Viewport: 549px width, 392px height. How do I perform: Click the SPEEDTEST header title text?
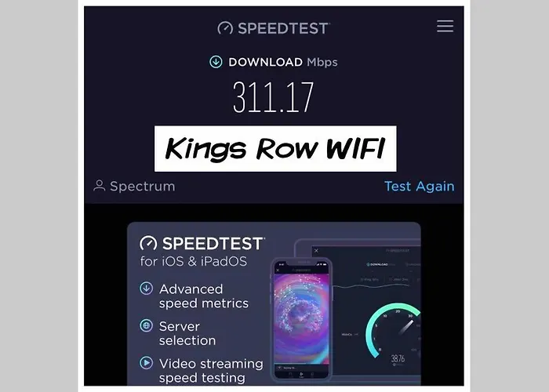(284, 28)
